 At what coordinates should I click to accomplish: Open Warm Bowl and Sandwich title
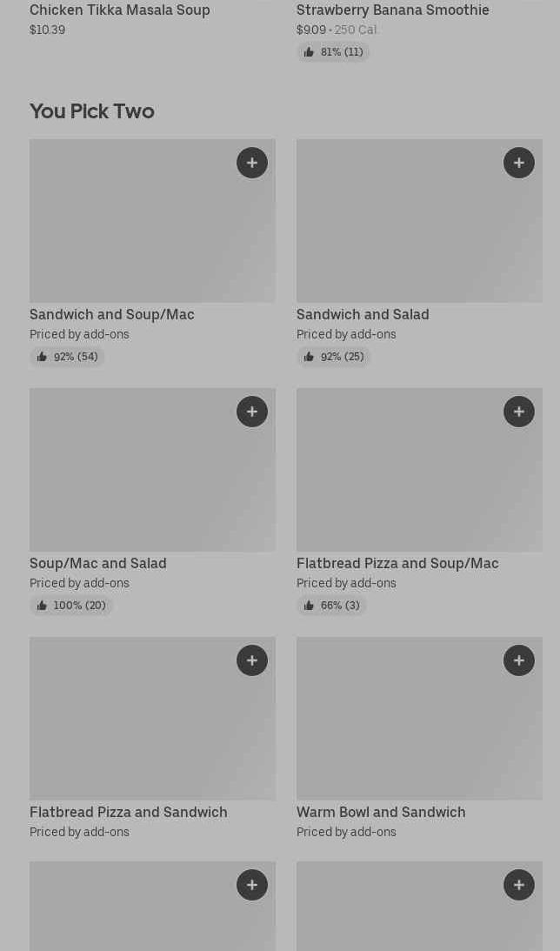[381, 812]
